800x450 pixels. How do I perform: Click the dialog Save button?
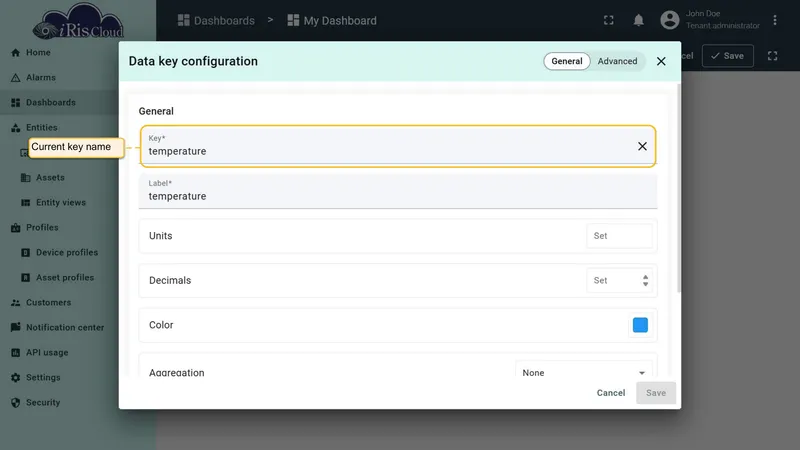coord(656,393)
